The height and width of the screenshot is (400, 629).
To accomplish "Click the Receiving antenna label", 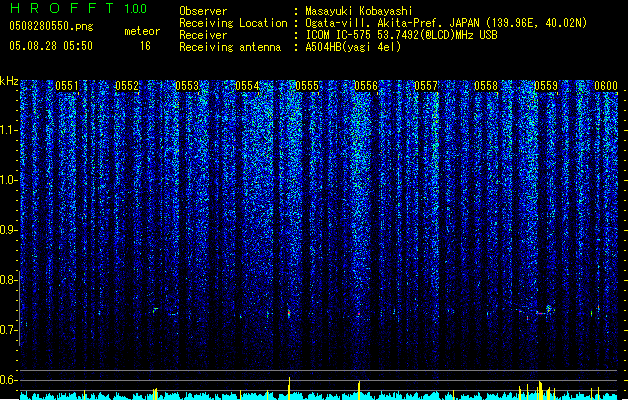I will (230, 47).
